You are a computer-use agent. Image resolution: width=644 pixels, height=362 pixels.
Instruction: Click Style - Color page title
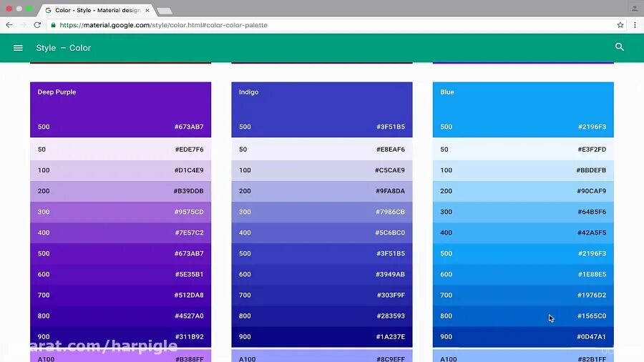coord(63,48)
